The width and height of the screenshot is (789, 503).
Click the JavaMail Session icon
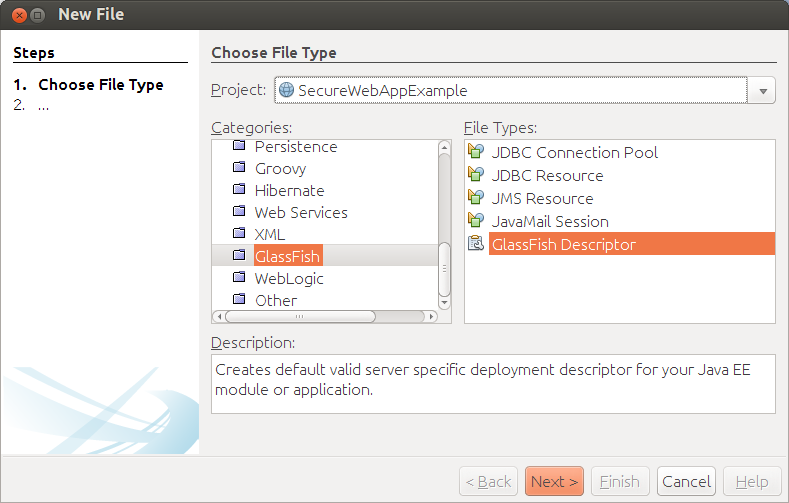coord(476,220)
